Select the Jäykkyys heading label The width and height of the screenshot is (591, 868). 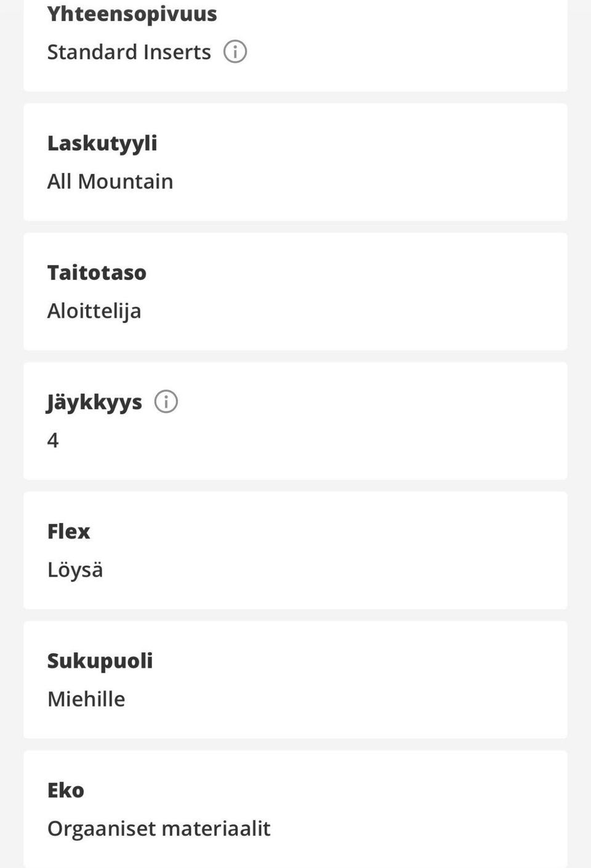click(x=94, y=402)
